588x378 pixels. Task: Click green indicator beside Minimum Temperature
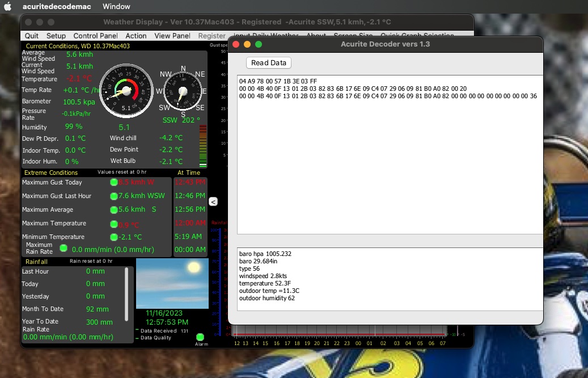tap(114, 237)
